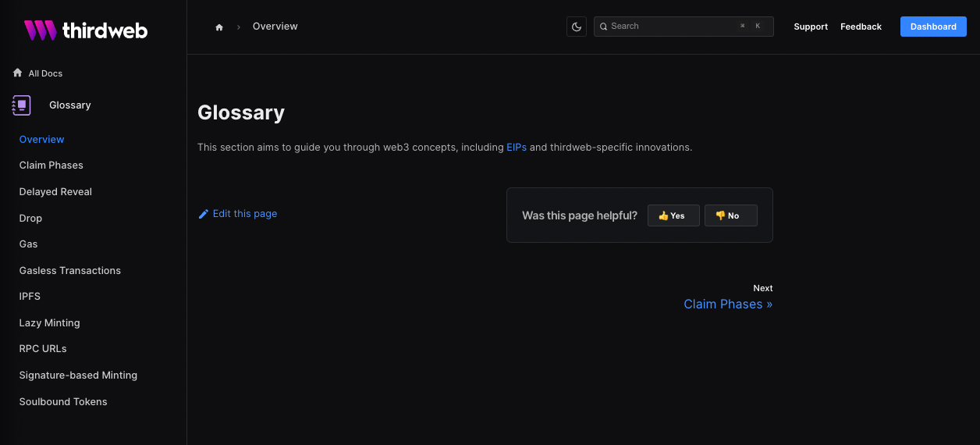Go to next page Claim Phases »
Viewport: 980px width, 445px height.
(728, 304)
